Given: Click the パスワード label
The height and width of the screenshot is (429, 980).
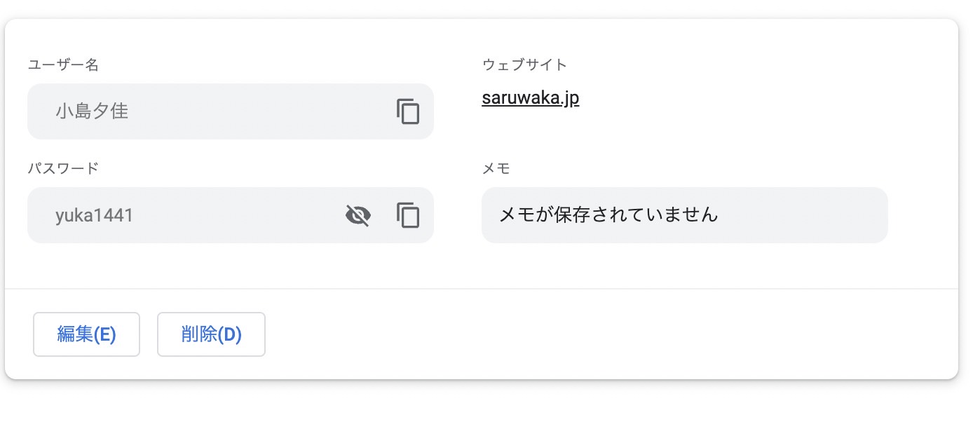Looking at the screenshot, I should tap(63, 168).
